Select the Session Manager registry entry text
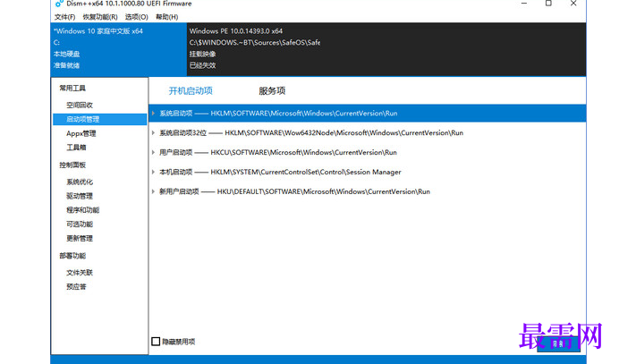The image size is (619, 364). pos(306,172)
